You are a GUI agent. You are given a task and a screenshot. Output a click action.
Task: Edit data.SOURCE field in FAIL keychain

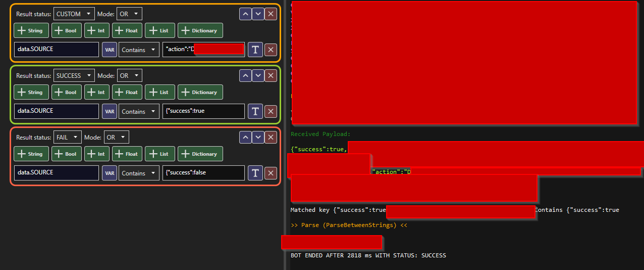pyautogui.click(x=57, y=173)
